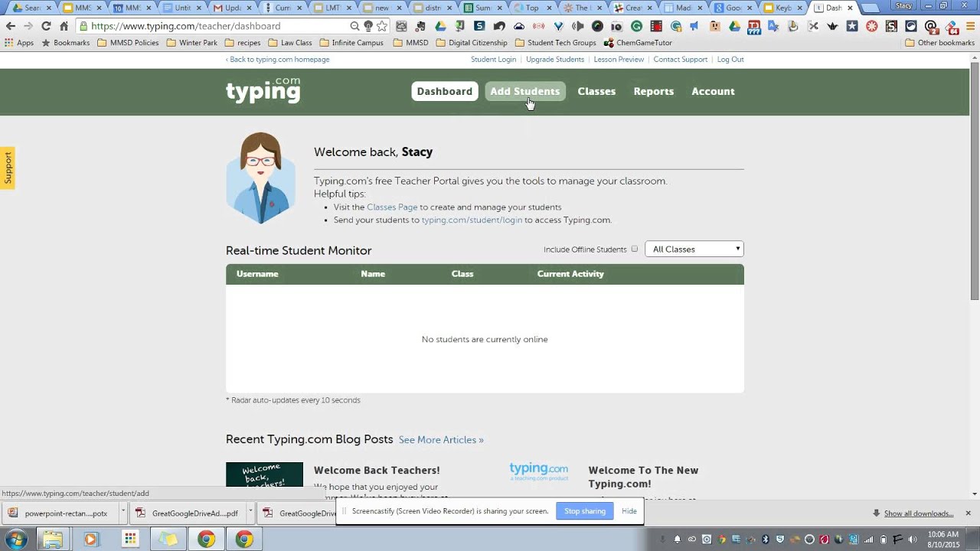The image size is (980, 551).
Task: Open menu arrow for powerpoint-rectan download
Action: pyautogui.click(x=122, y=513)
